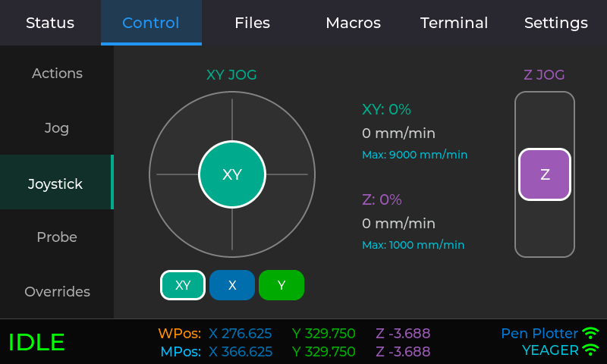Open Overrides in the sidebar
607x364 pixels.
[57, 292]
